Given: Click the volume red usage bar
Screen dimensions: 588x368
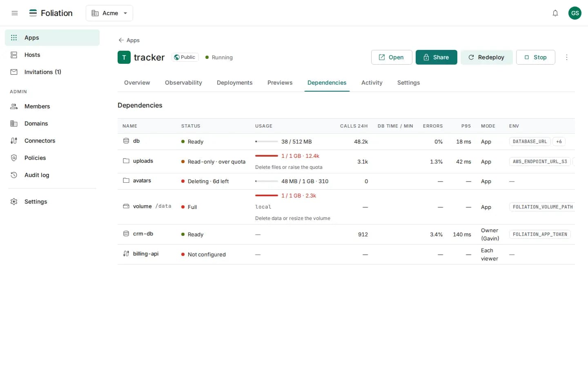Looking at the screenshot, I should pos(267,195).
